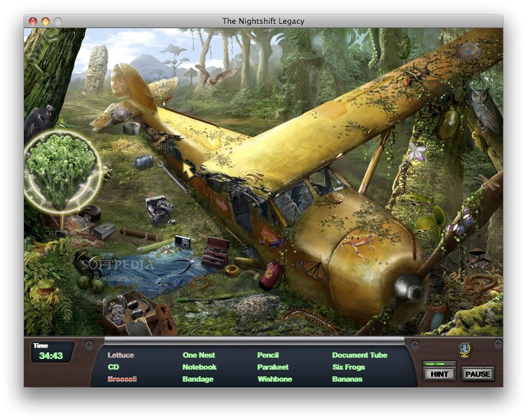The image size is (527, 420).
Task: Select the Parakeet list item
Action: click(x=272, y=367)
